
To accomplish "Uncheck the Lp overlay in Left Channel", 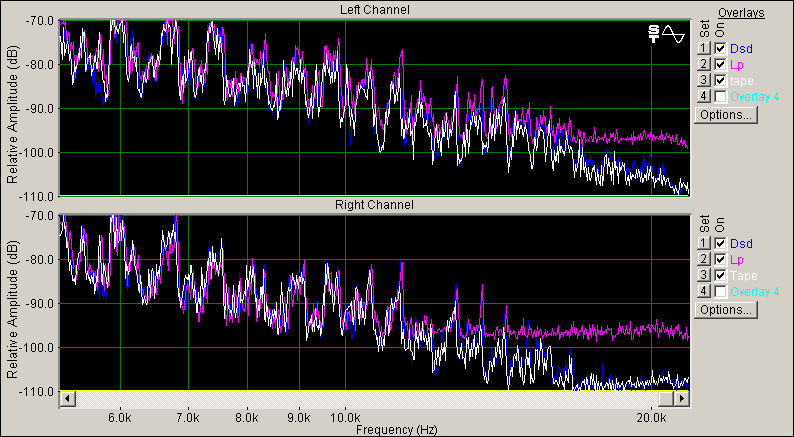I will [x=720, y=64].
